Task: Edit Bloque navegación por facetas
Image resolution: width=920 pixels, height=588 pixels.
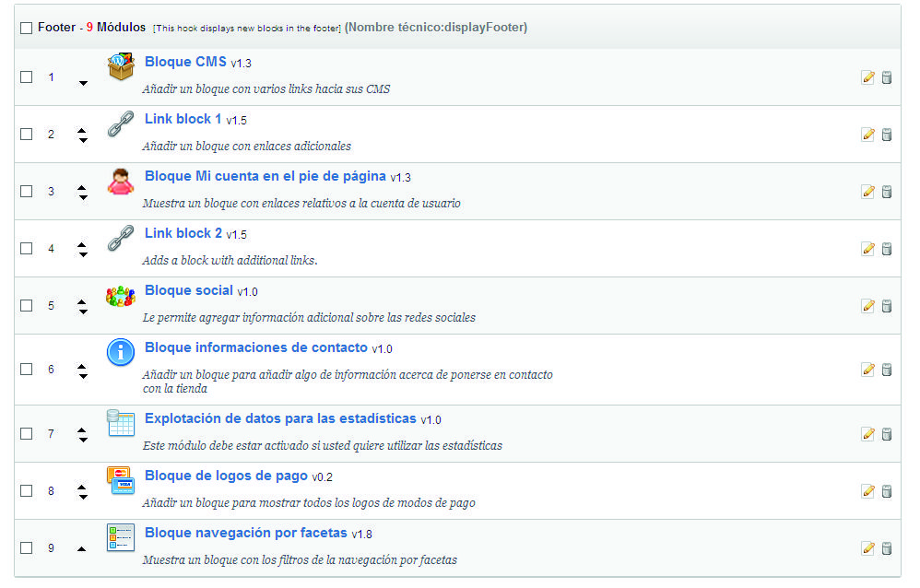Action: pos(867,548)
